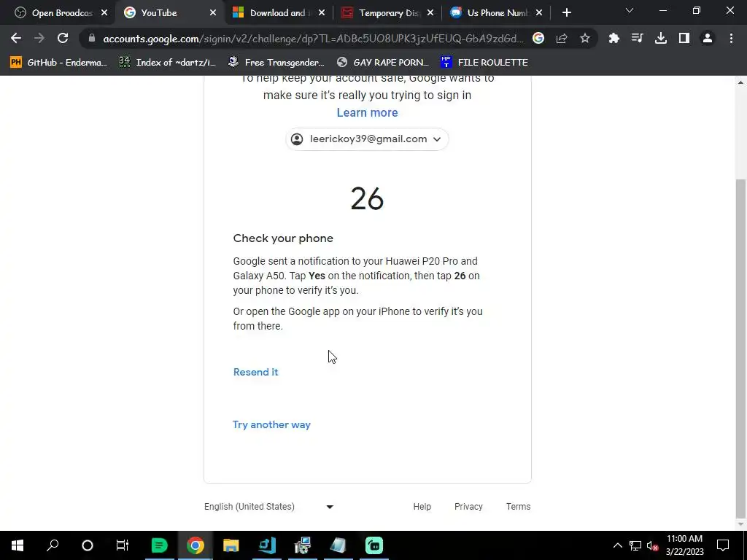
Task: Close the Download and install tab
Action: click(322, 13)
